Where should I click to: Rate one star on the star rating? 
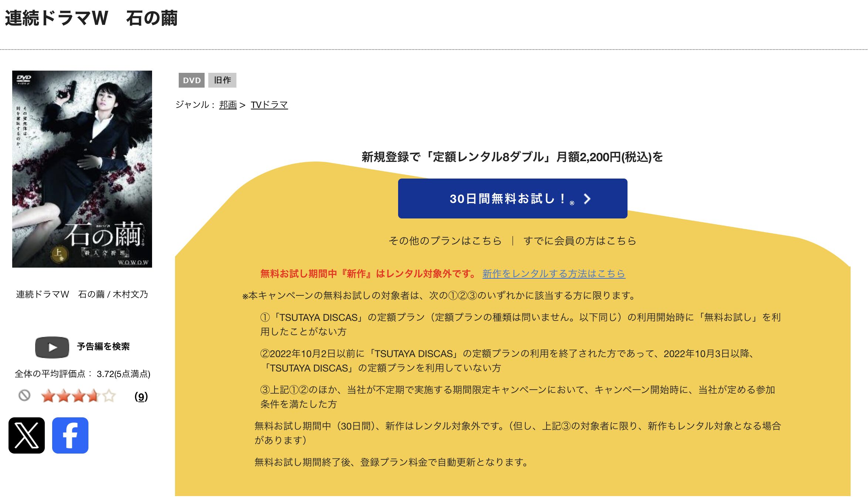click(x=48, y=396)
